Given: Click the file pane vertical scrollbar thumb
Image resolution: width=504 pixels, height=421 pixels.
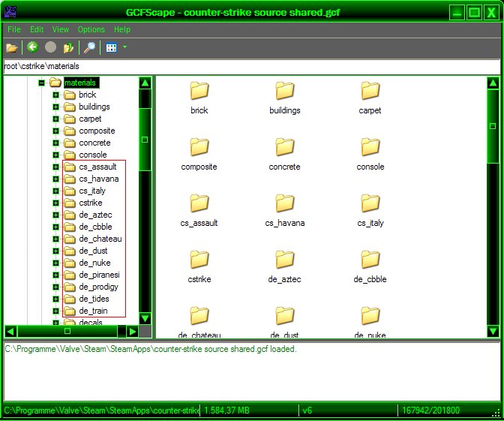Looking at the screenshot, I should coord(493,126).
